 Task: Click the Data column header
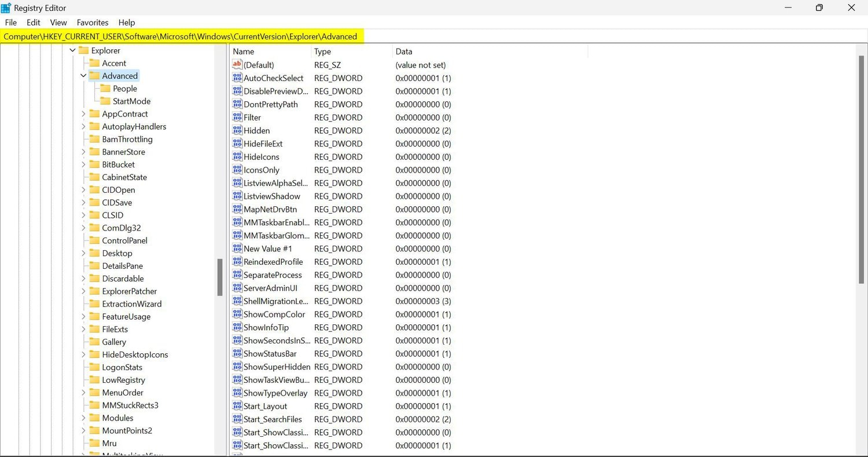[490, 52]
